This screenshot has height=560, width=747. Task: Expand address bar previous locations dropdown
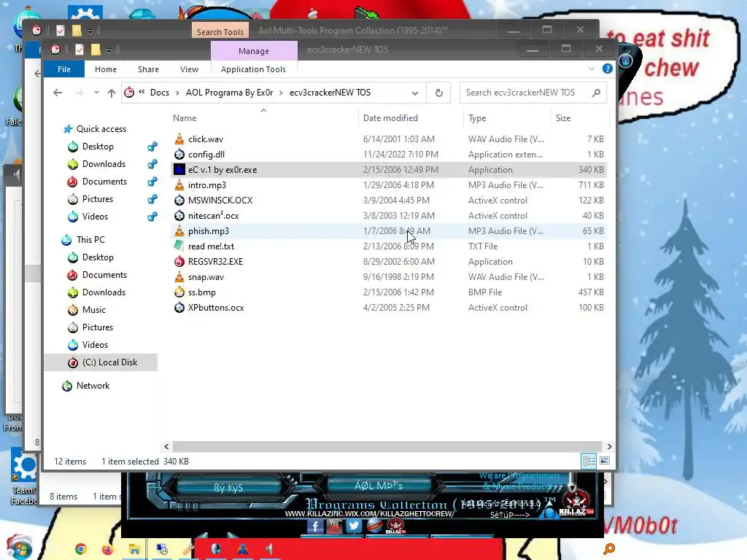point(415,93)
